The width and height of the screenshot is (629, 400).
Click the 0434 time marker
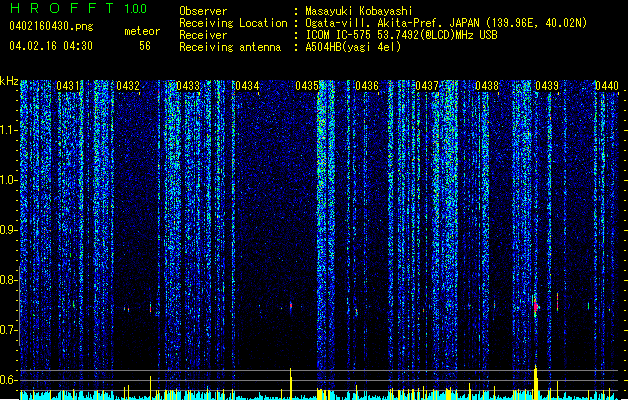[247, 86]
